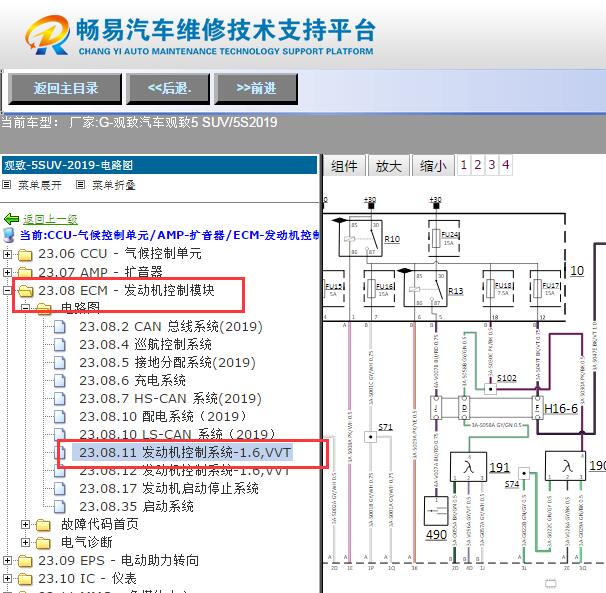The width and height of the screenshot is (606, 593).
Task: Click the document icon beside 23.08.10 配电系统
Action: [x=60, y=416]
